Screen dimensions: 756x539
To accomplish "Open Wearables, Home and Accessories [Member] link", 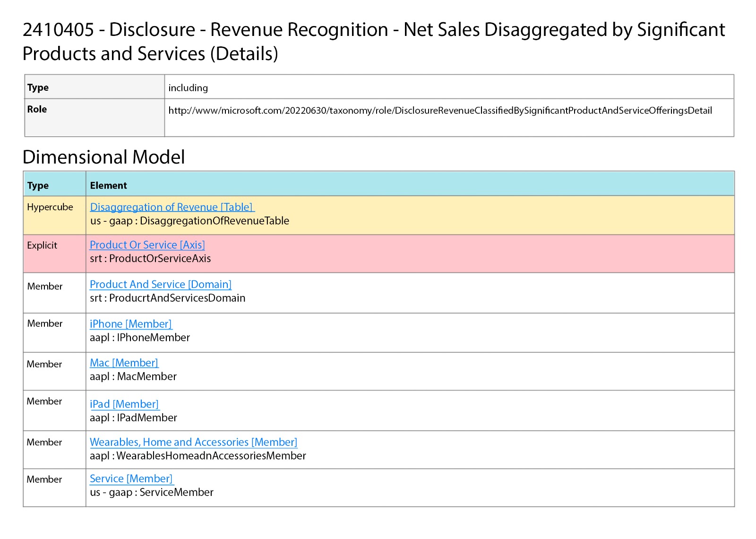I will [x=194, y=442].
